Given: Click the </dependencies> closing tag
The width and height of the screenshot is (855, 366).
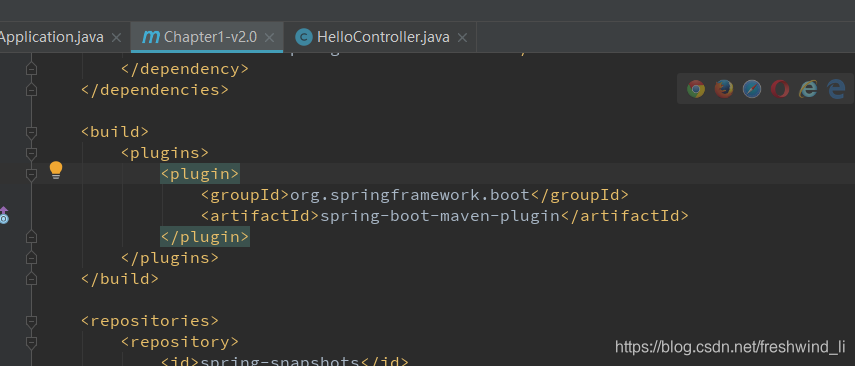Looking at the screenshot, I should click(x=155, y=90).
